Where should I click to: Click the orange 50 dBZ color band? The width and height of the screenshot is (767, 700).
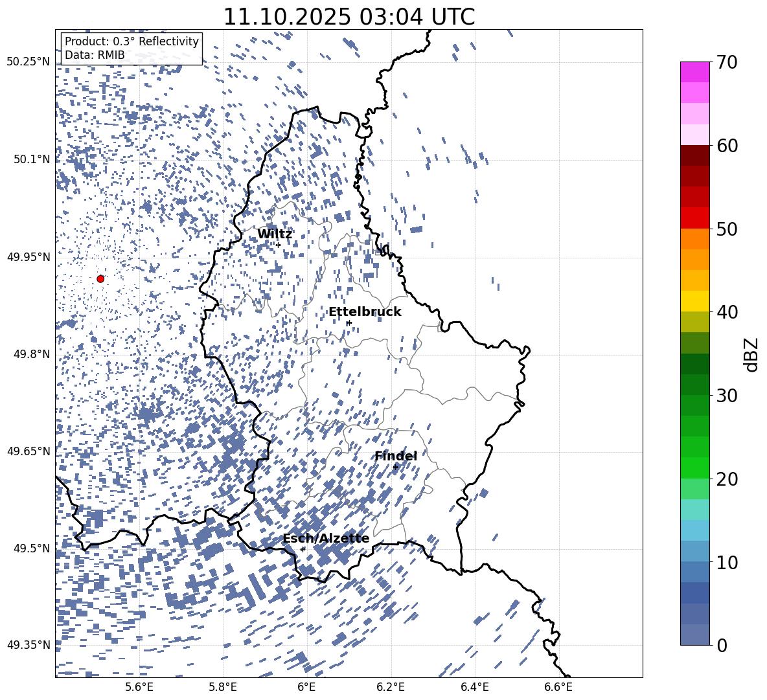click(x=694, y=239)
